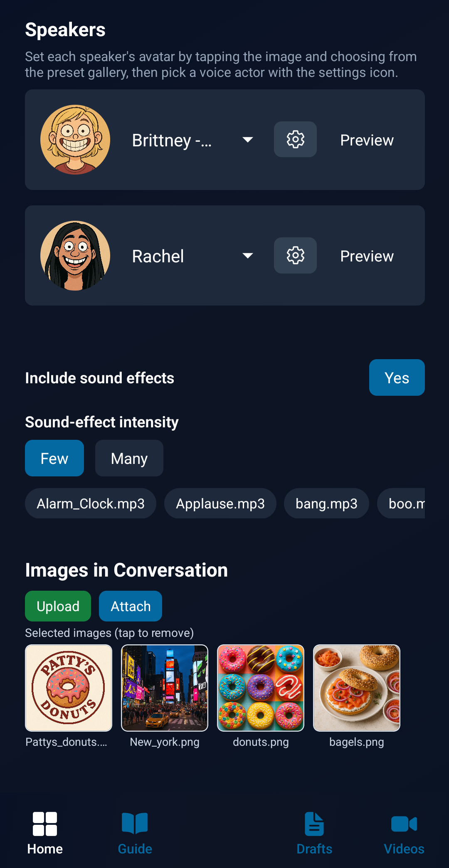Screen dimensions: 449x868
Task: Open voice settings gear for Rachel
Action: point(295,255)
